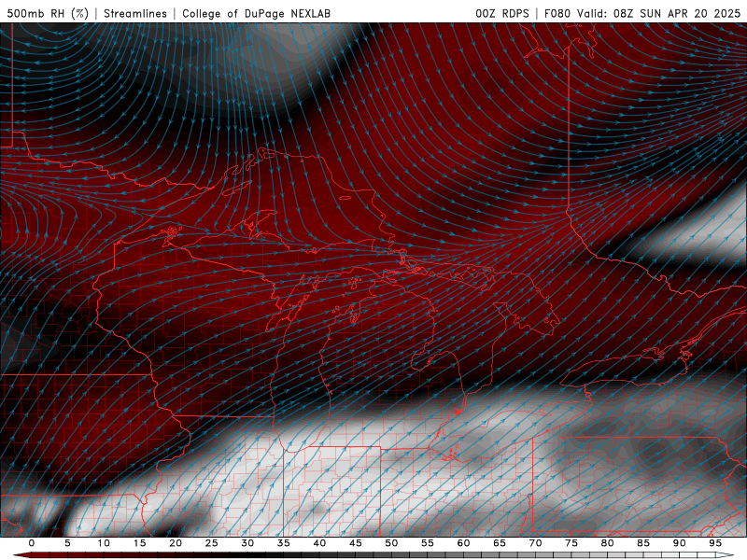Image resolution: width=747 pixels, height=560 pixels.
Task: Click the '5' value on the color scale
Action: [67, 543]
